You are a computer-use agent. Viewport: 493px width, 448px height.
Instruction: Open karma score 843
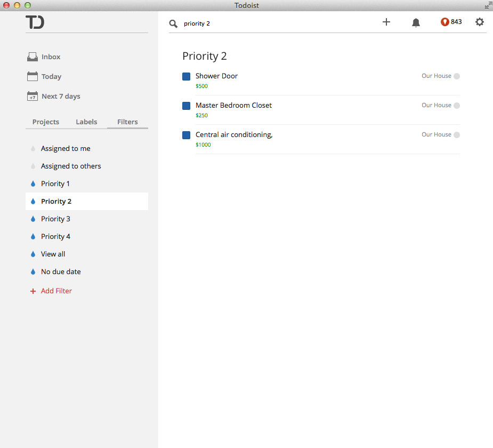tap(451, 22)
